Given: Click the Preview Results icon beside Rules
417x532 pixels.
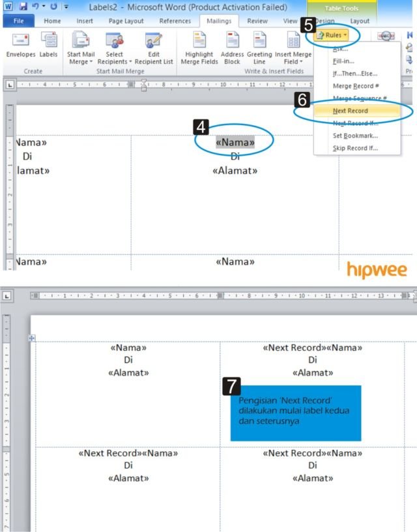Looking at the screenshot, I should click(x=386, y=36).
